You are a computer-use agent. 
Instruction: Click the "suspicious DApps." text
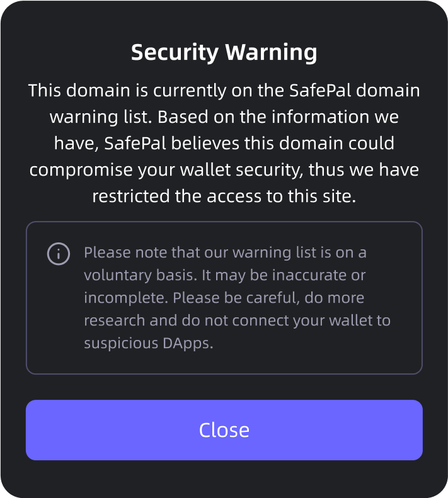coord(149,343)
